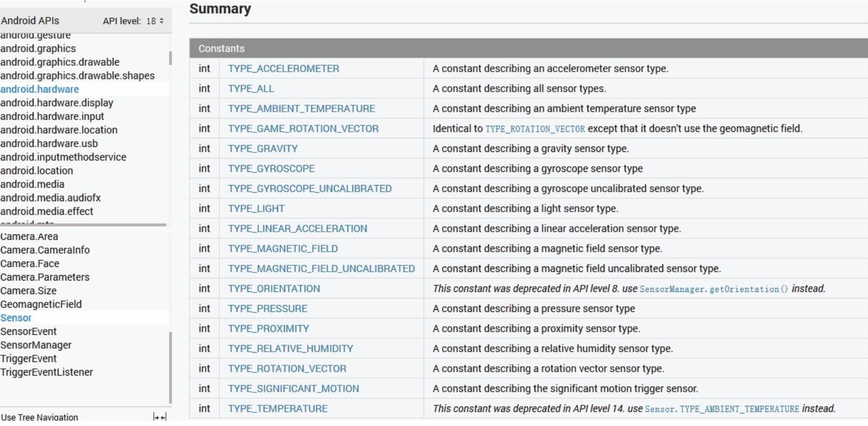Open GeomagneticField class

click(41, 304)
